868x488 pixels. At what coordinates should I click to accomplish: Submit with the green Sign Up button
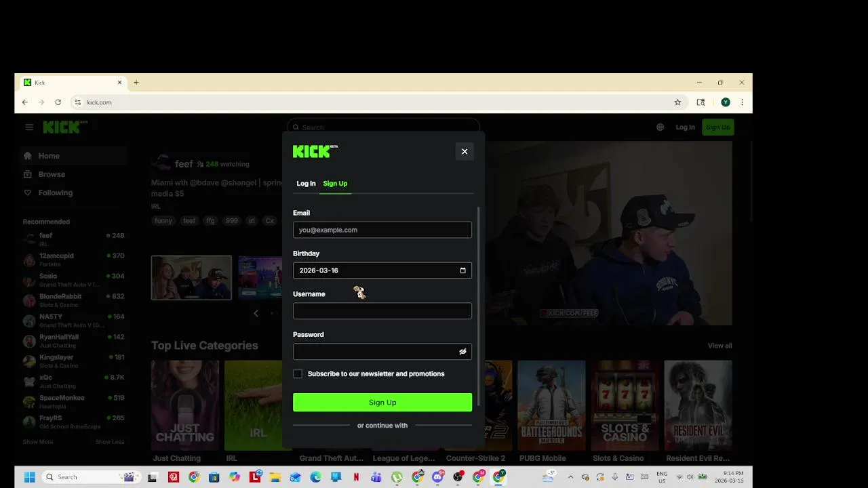click(x=382, y=403)
